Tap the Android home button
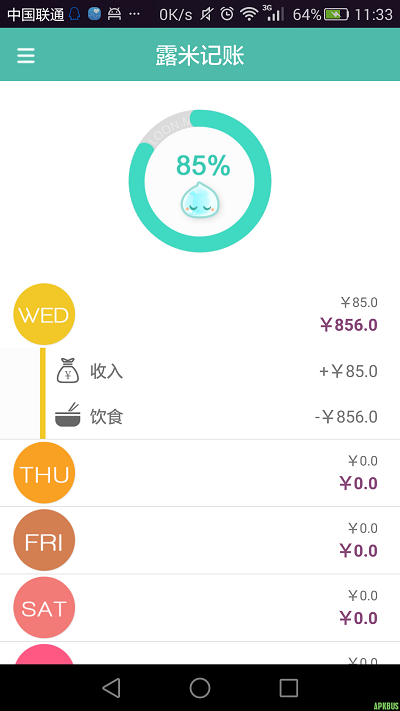 [200, 687]
